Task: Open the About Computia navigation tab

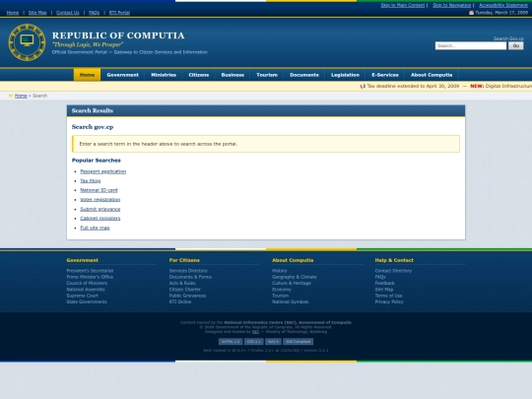Action: [432, 75]
